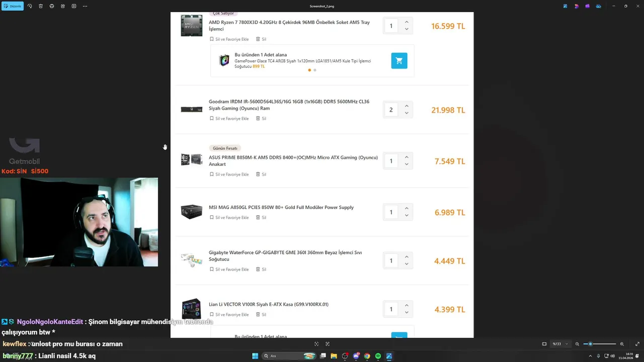The width and height of the screenshot is (644, 362).
Task: Click quantity field of AMD Ryzen 7 row
Action: (x=391, y=26)
